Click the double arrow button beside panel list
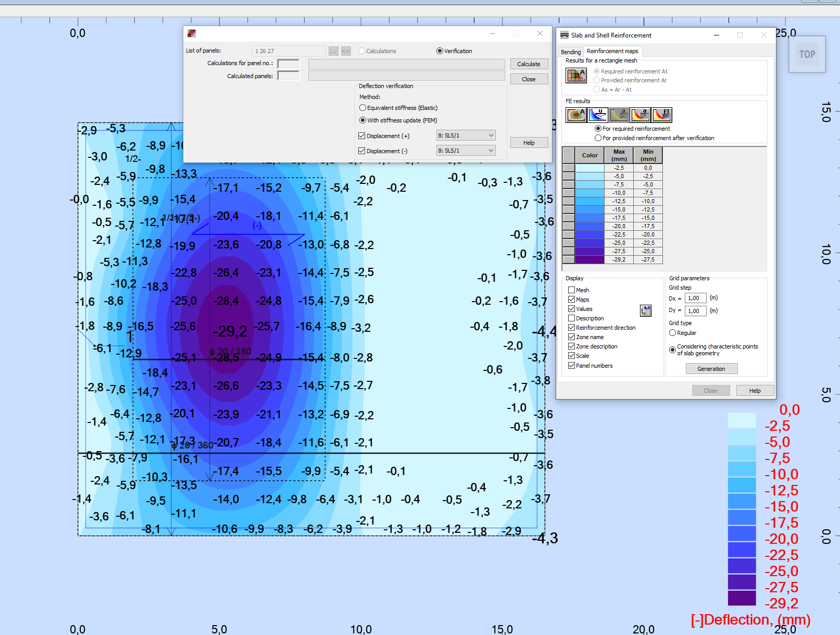Viewport: 840px width, 635px height. tap(346, 51)
